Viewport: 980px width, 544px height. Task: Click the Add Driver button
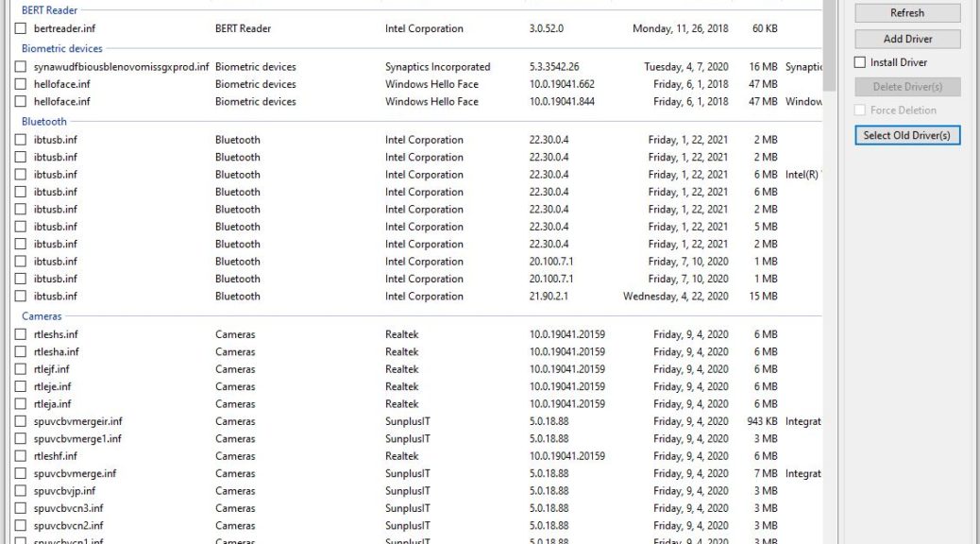click(x=907, y=39)
